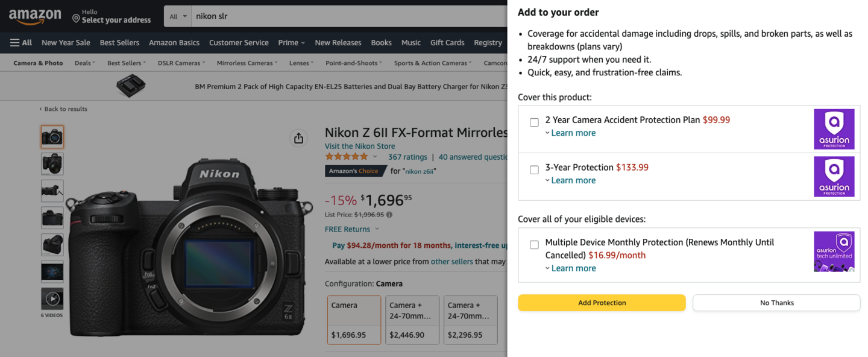Open the All search category dropdown

pos(178,16)
